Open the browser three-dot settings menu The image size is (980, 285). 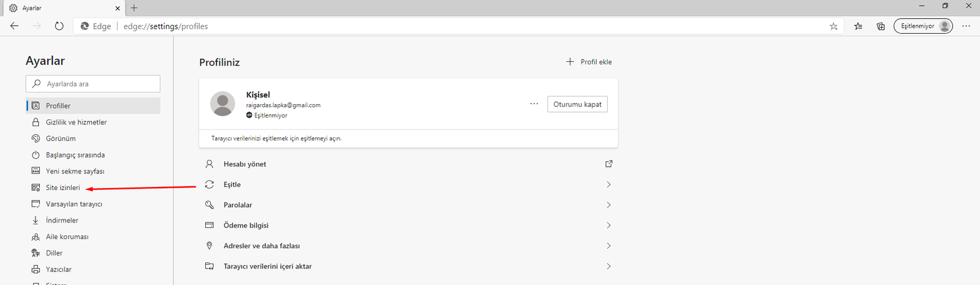click(x=966, y=26)
